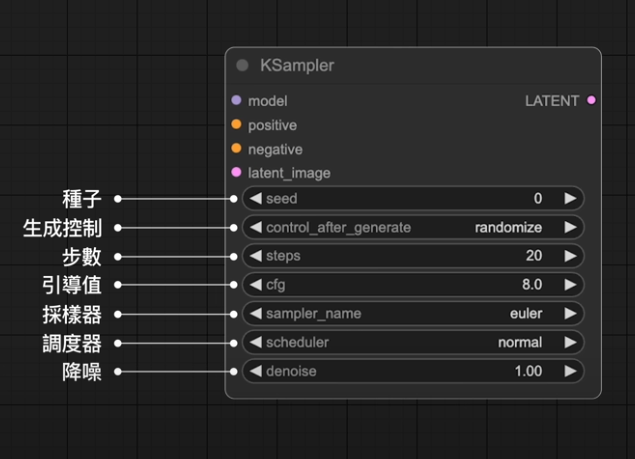The height and width of the screenshot is (459, 635).
Task: Click the pink latent_image input socket
Action: (236, 173)
